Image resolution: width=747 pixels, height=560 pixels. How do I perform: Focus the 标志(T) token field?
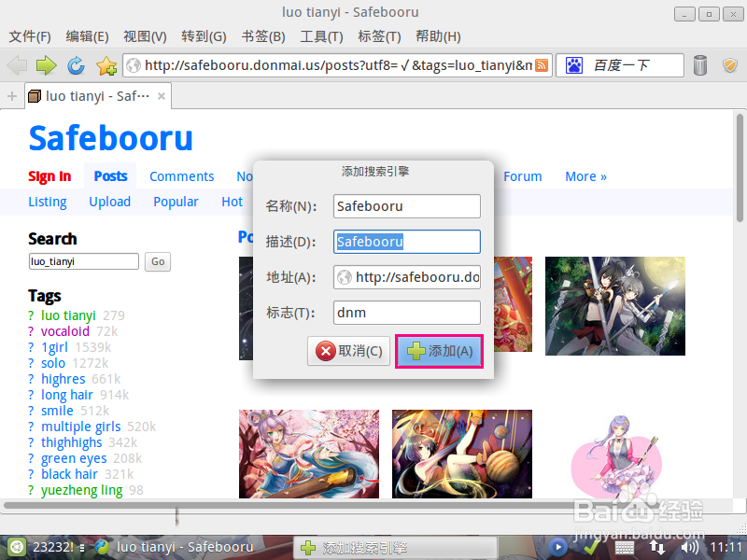[x=407, y=313]
